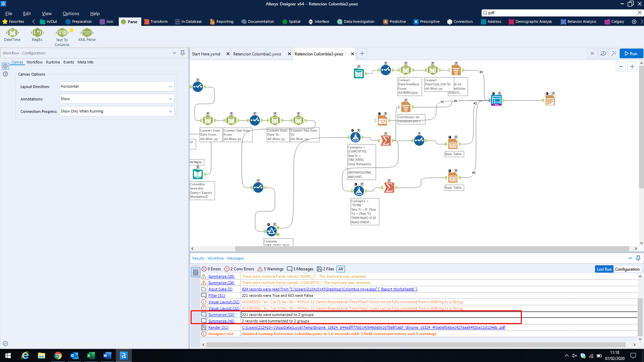Viewport: 644px width, 362px height.
Task: Toggle the 2 Conv Errors message filter
Action: (239, 269)
